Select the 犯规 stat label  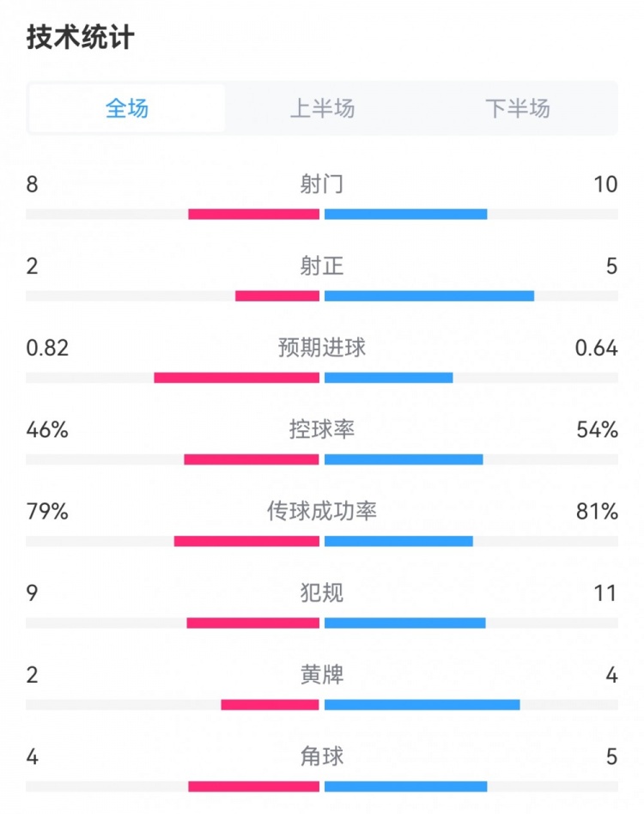tap(322, 592)
